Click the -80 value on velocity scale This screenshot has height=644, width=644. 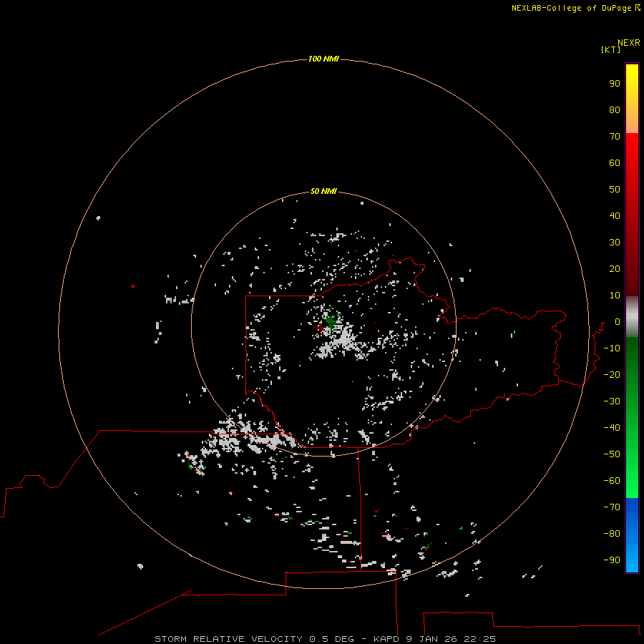point(612,534)
